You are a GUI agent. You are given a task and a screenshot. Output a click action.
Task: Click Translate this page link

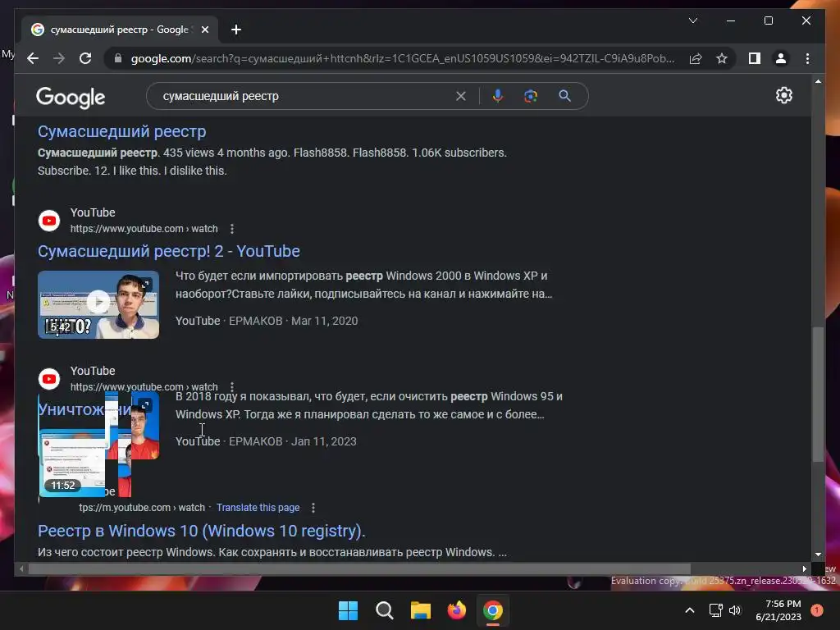pos(258,507)
